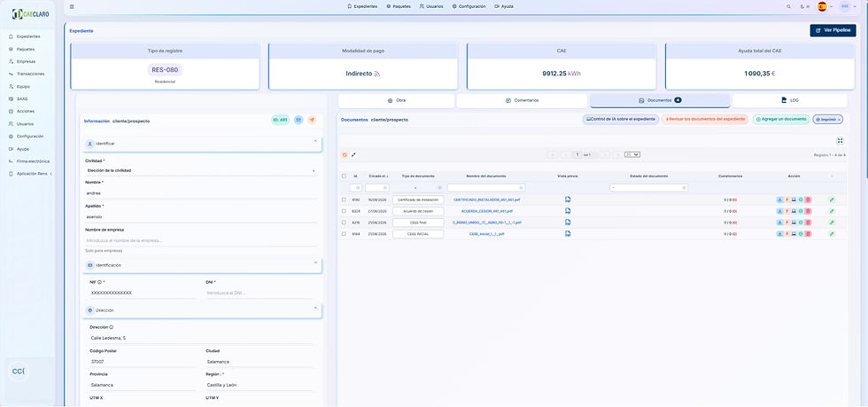Open Paquetes in the top navigation

(399, 7)
